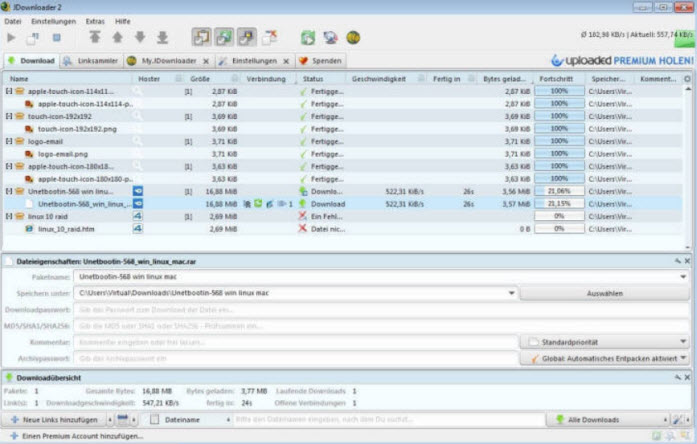Close the My.JDownloader tab
697x444 pixels.
pos(206,61)
